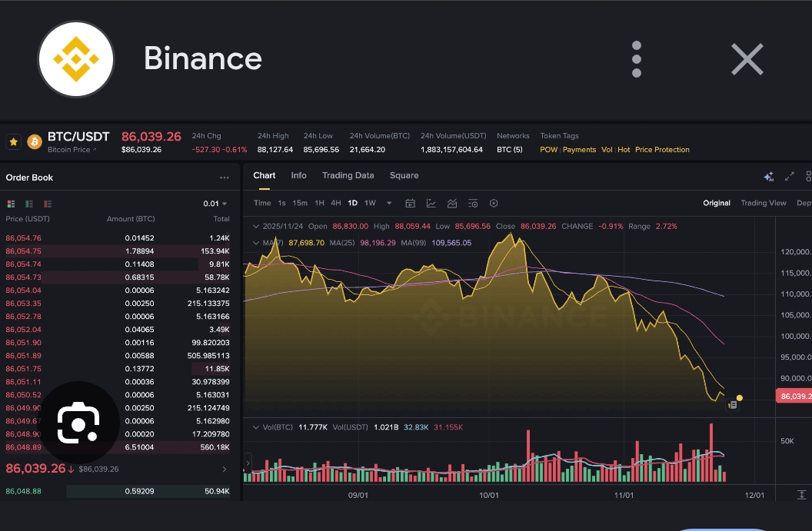Click the order marker icon near latest candle
This screenshot has width=812, height=531.
732,405
